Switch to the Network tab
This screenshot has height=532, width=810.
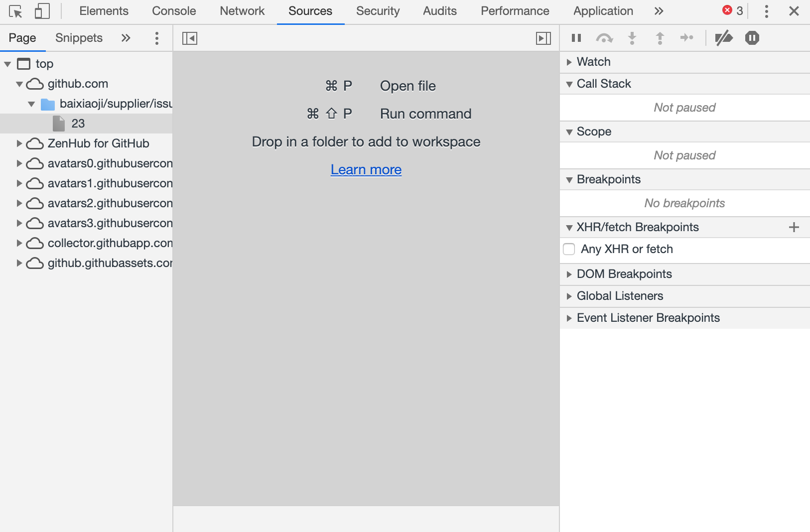[242, 11]
